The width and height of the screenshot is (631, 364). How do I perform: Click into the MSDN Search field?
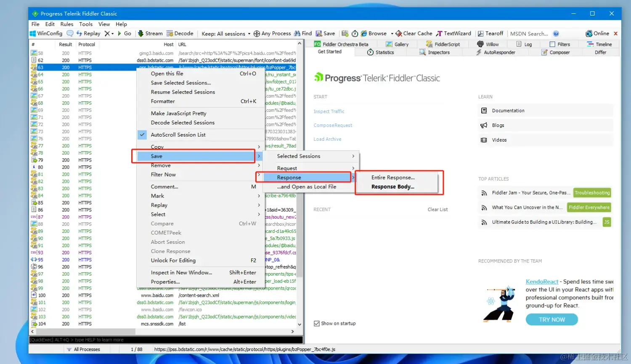tap(529, 34)
